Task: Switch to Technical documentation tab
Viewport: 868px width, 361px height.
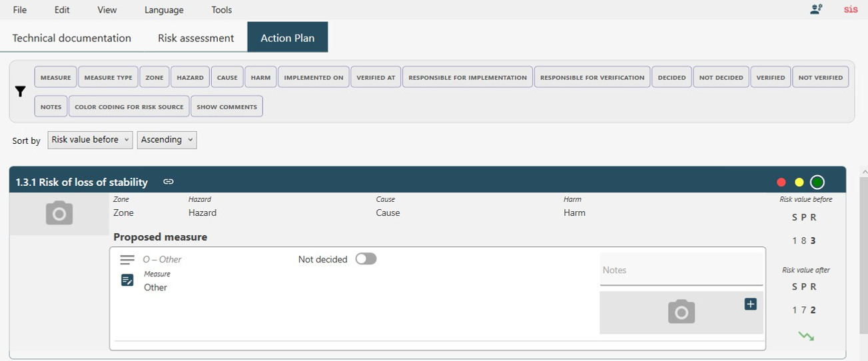Action: click(72, 38)
